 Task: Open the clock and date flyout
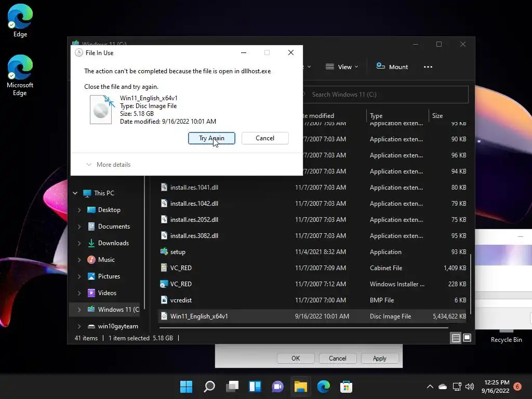[496, 387]
